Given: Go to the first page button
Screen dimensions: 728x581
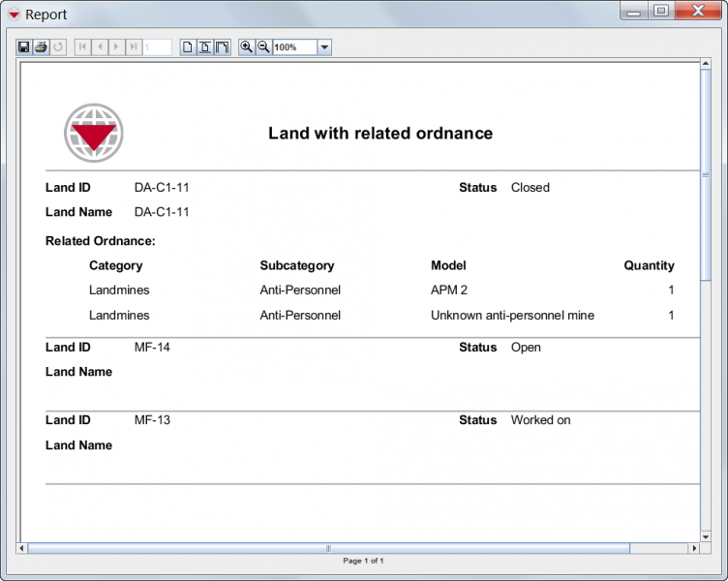Looking at the screenshot, I should click(82, 46).
